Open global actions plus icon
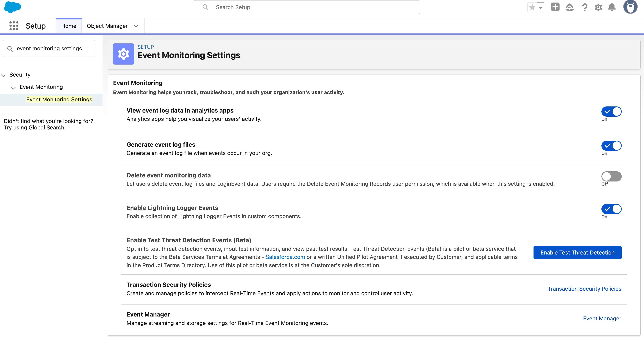The width and height of the screenshot is (644, 340). (x=555, y=7)
